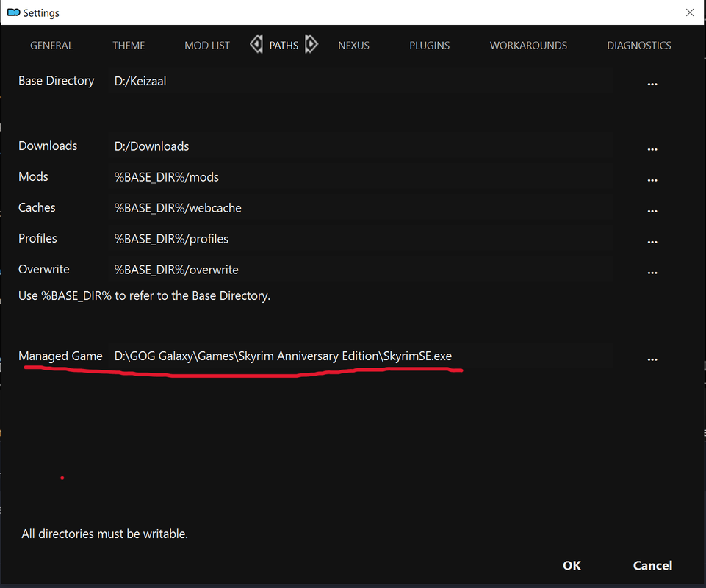Edit the Mods path field
Screen dimensions: 706x588
click(360, 177)
